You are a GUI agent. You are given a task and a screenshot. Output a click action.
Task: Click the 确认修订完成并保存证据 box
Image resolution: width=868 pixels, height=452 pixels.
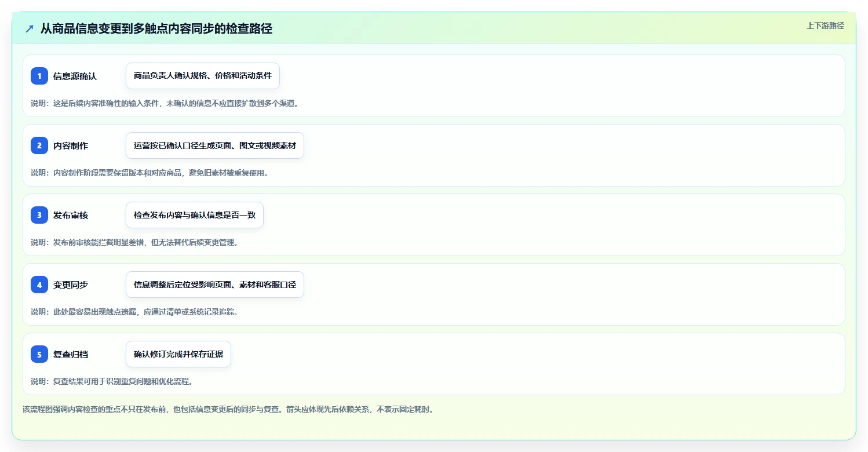(x=178, y=354)
